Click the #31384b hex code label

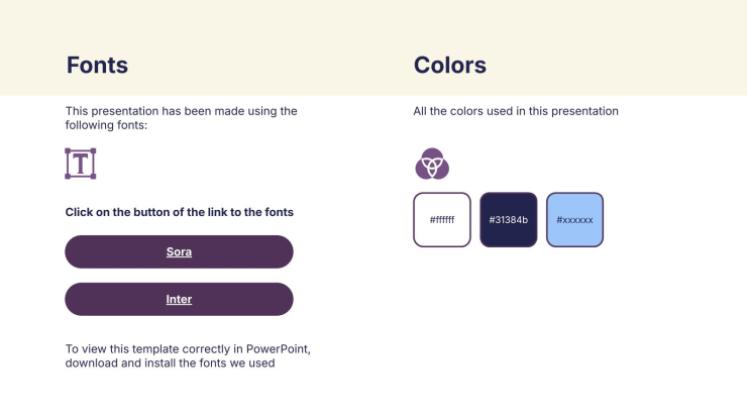(508, 220)
